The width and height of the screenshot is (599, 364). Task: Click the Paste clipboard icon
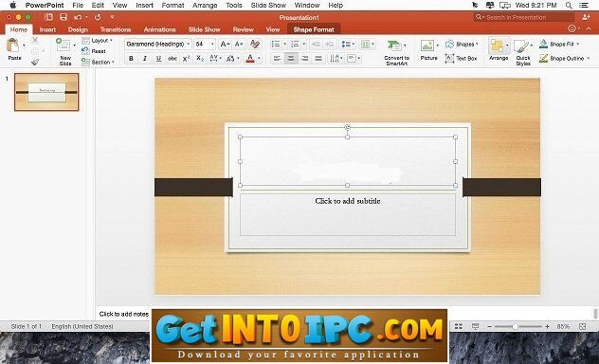tap(13, 45)
